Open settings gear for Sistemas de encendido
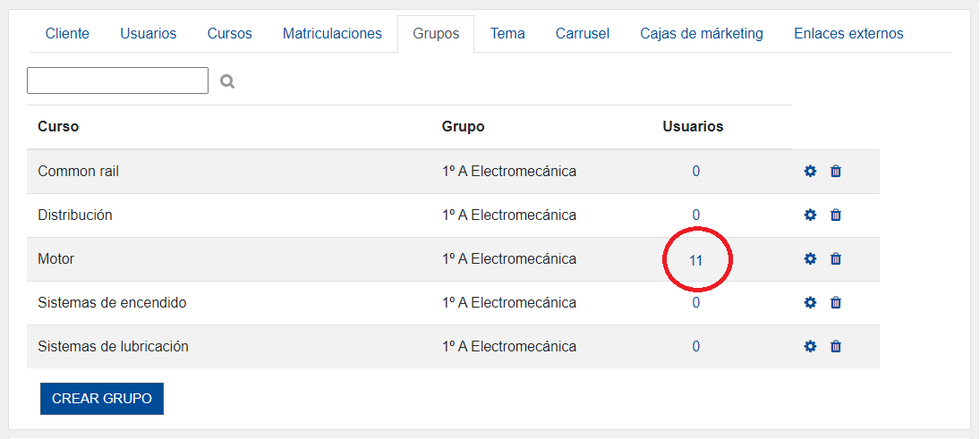Viewport: 980px width, 439px height. (810, 302)
